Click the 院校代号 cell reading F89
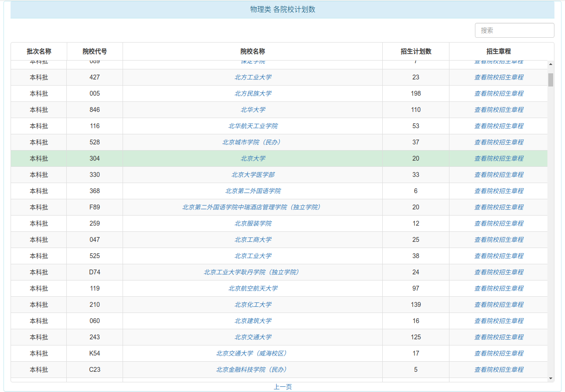This screenshot has height=392, width=565. [94, 207]
